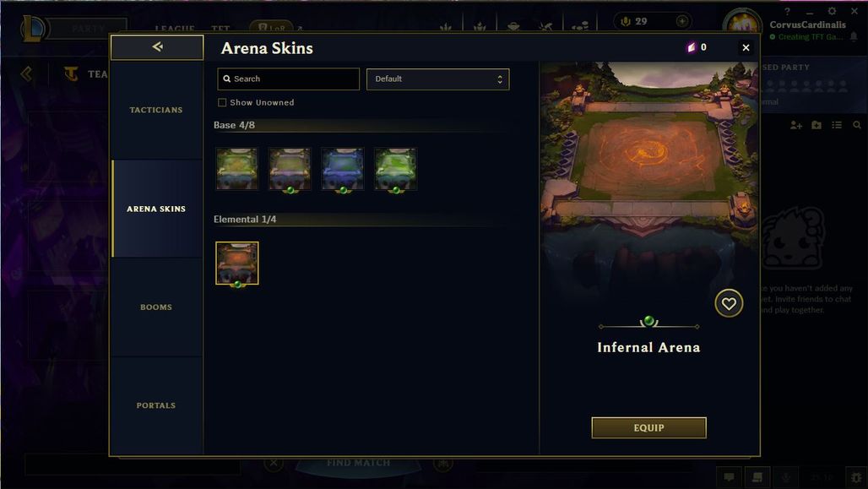Select the blue base arena thumbnail
Screen dimensions: 868x489
[343, 169]
